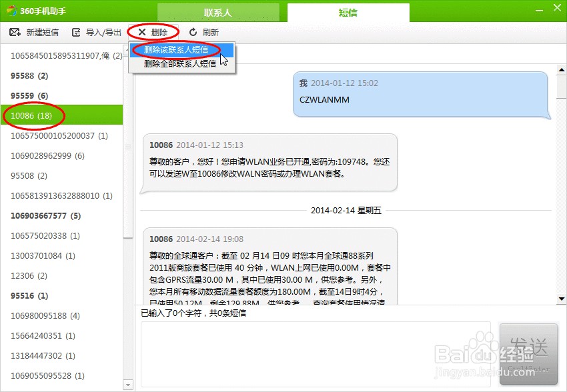Click the 删除 delete icon

click(158, 31)
